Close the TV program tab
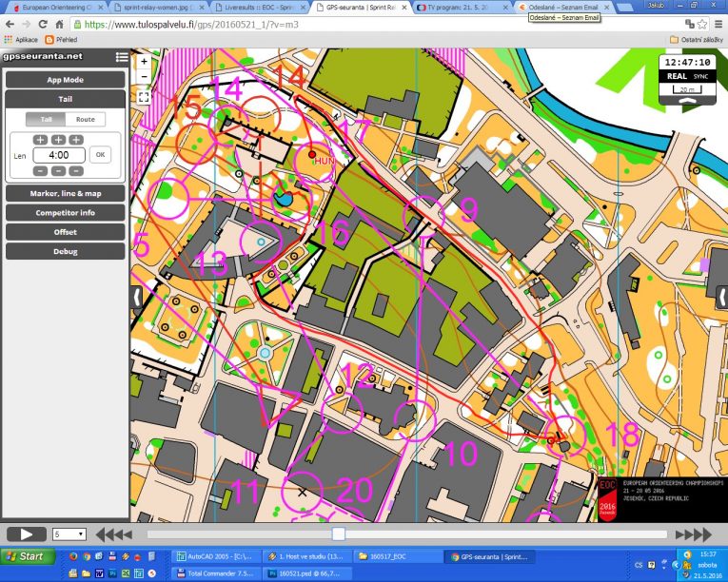Screen dimensions: 728x582 (506, 8)
